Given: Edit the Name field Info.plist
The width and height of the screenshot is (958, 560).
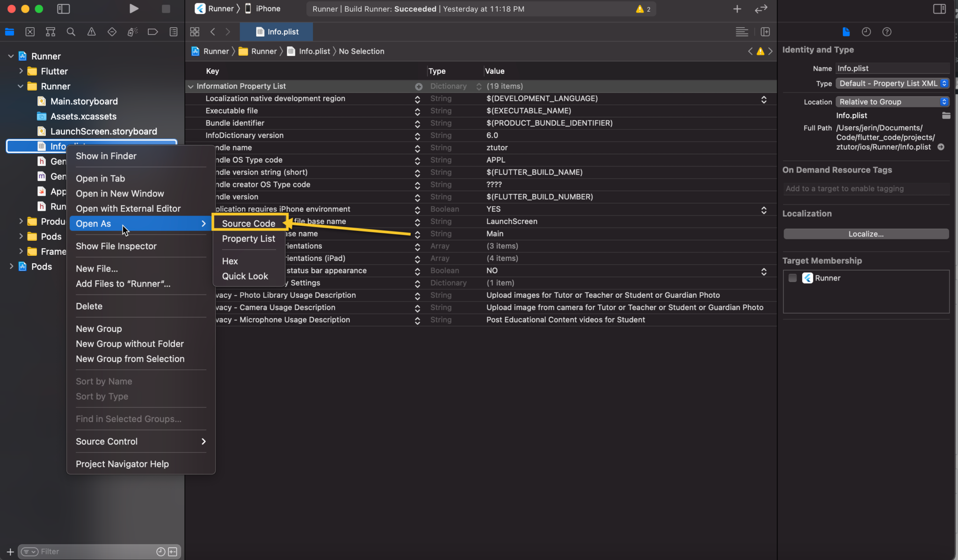Looking at the screenshot, I should tap(893, 68).
